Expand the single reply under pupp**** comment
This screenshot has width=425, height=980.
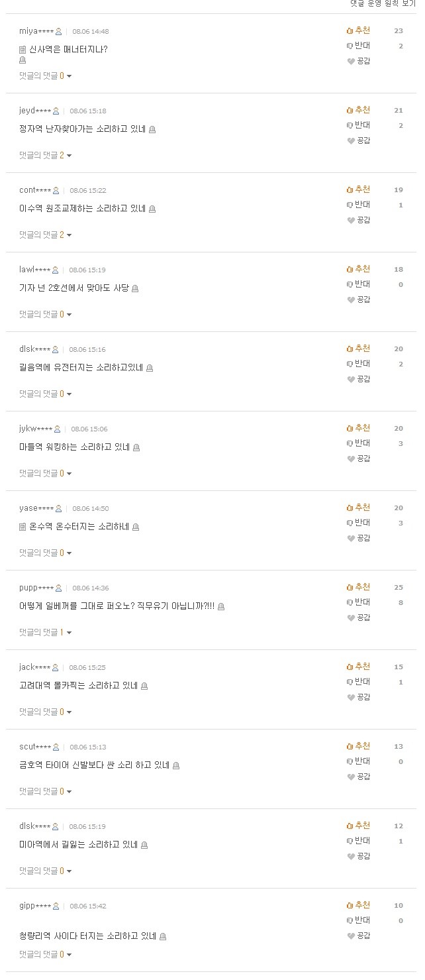click(46, 632)
